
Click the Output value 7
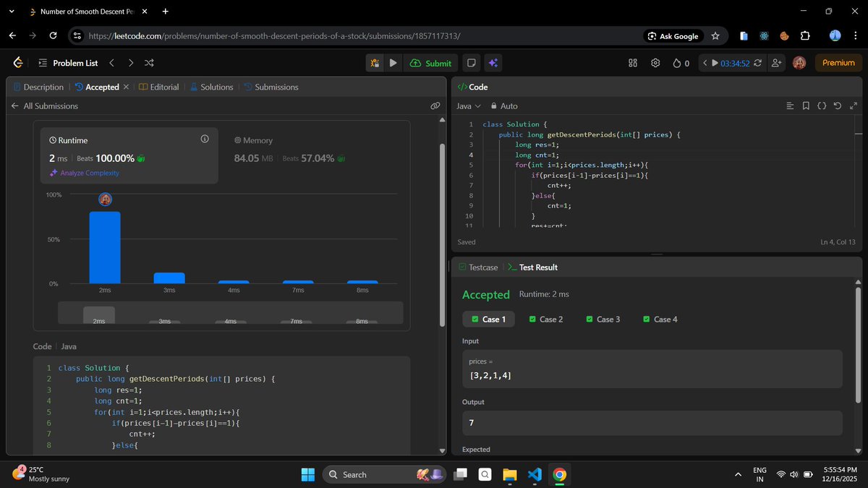point(472,422)
